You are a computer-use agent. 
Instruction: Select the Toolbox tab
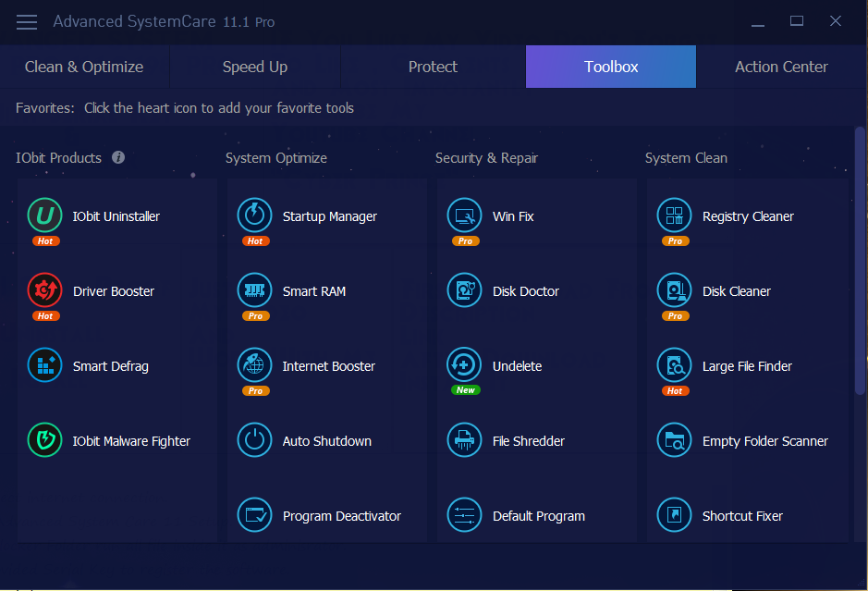click(x=611, y=67)
